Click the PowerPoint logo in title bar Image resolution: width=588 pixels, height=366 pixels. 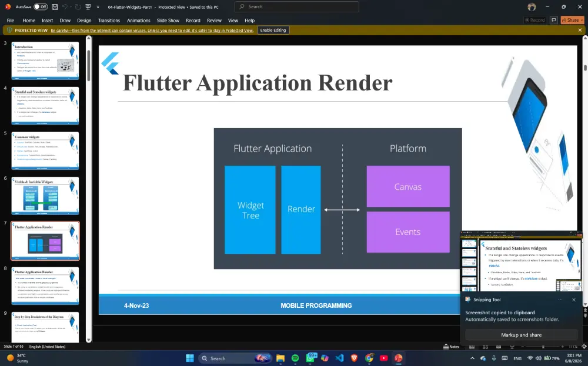[x=8, y=6]
